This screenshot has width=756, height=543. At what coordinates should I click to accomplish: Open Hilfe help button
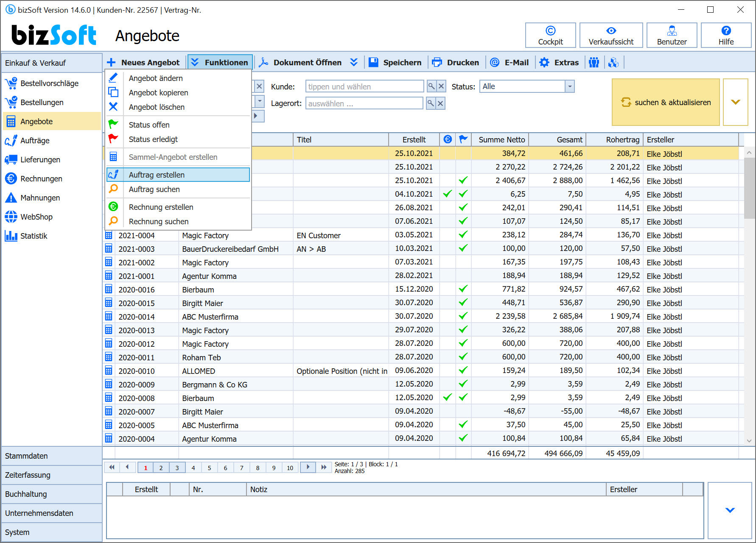click(726, 35)
